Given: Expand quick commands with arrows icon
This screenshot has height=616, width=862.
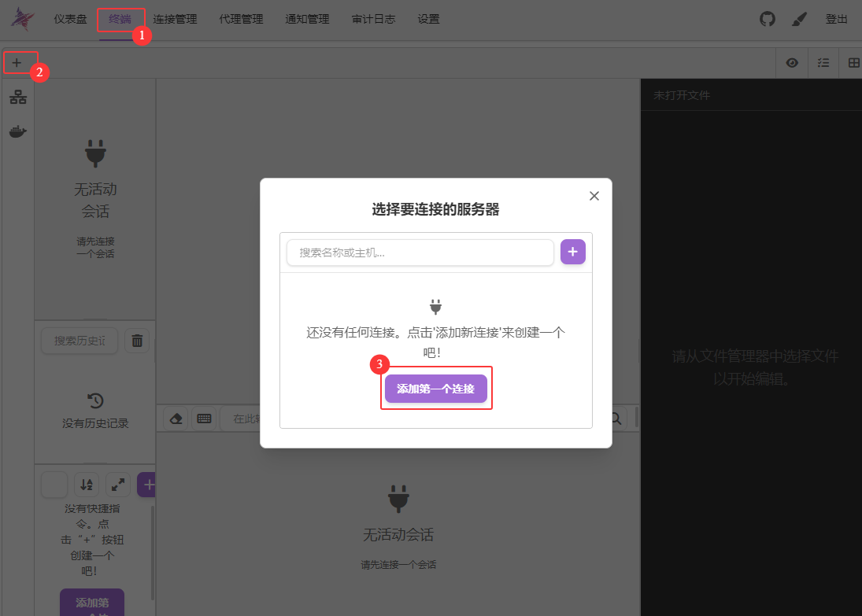Looking at the screenshot, I should point(118,485).
